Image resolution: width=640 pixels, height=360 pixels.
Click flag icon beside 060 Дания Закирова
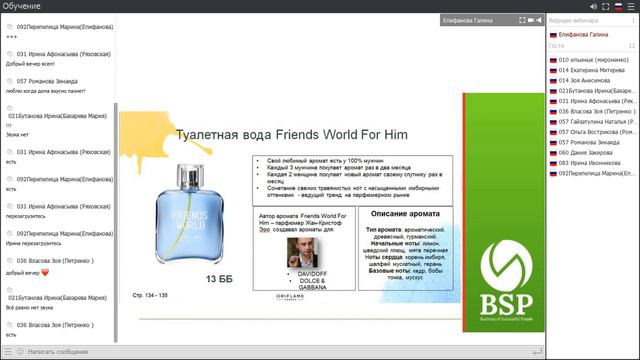(553, 153)
